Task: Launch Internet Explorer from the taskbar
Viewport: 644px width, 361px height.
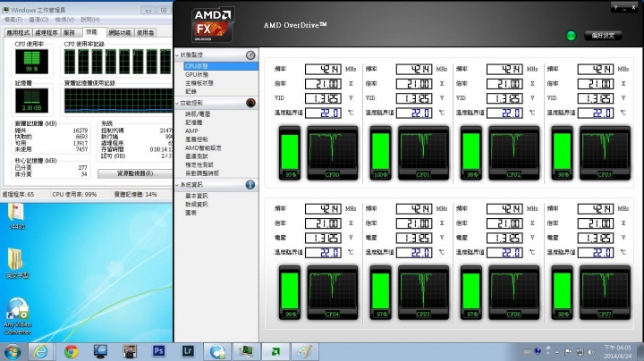Action: [40, 351]
